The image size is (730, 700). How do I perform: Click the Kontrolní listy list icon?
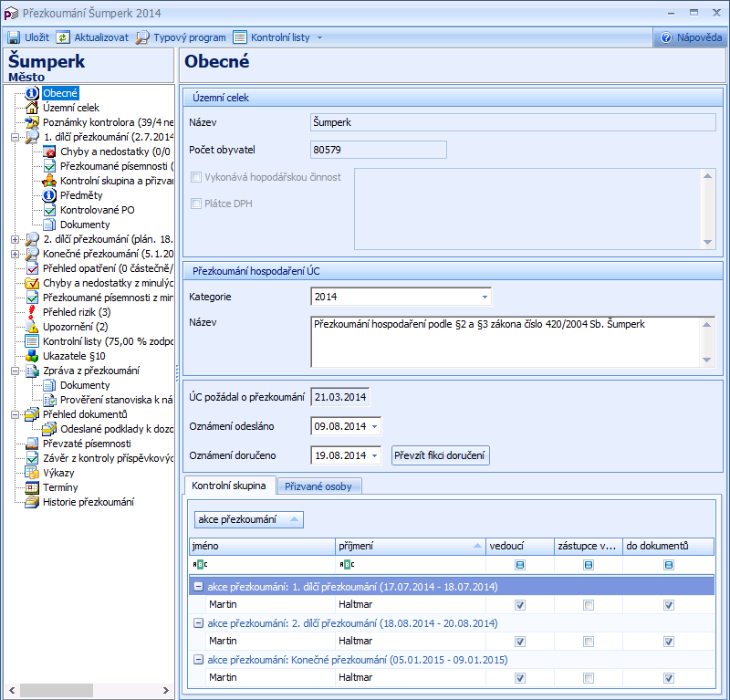pyautogui.click(x=240, y=37)
